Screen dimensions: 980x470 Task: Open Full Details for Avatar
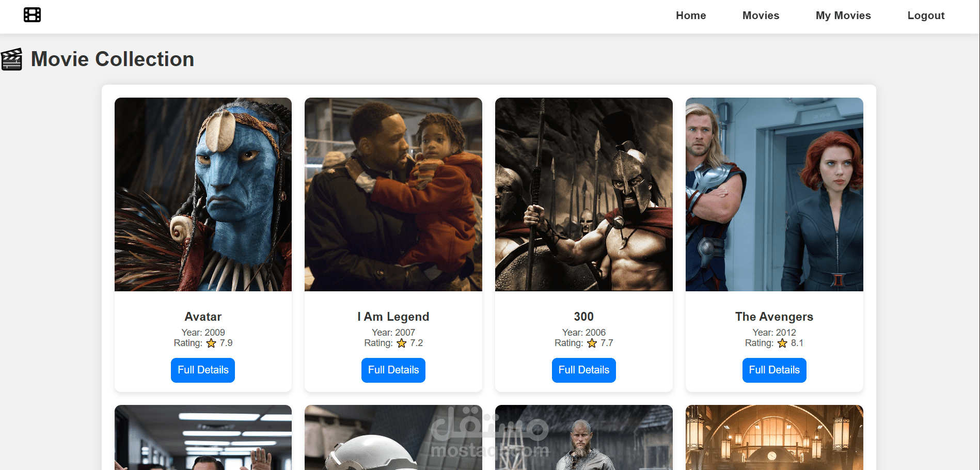click(202, 370)
